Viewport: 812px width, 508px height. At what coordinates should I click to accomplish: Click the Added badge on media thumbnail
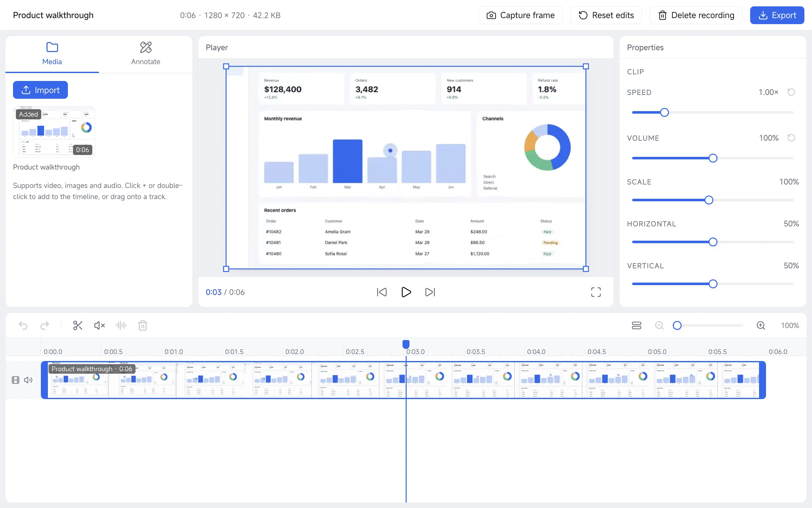pos(29,114)
